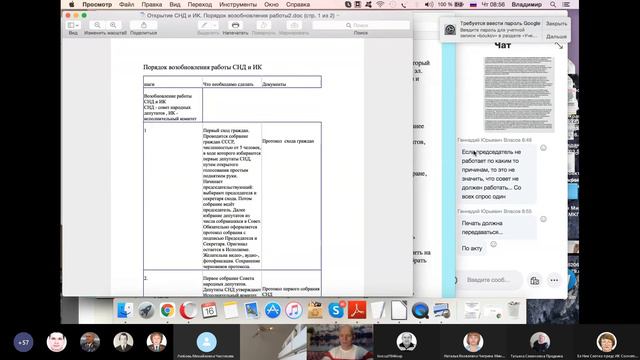Click the 'Печать должна передаваться...' chat message

497,228
